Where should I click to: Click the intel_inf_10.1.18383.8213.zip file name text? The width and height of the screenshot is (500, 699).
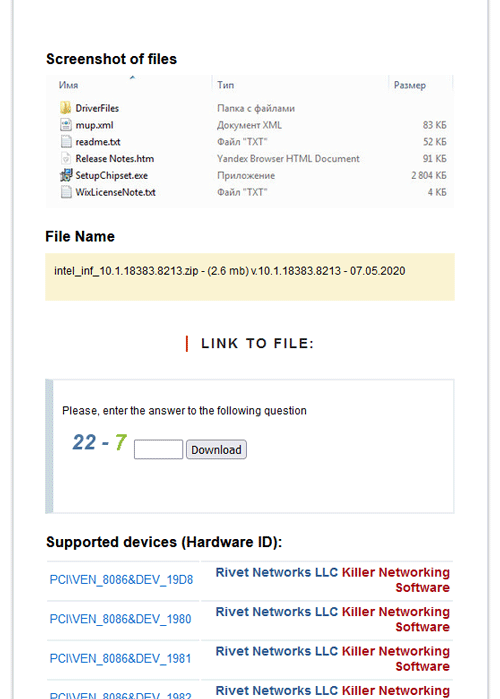click(126, 271)
